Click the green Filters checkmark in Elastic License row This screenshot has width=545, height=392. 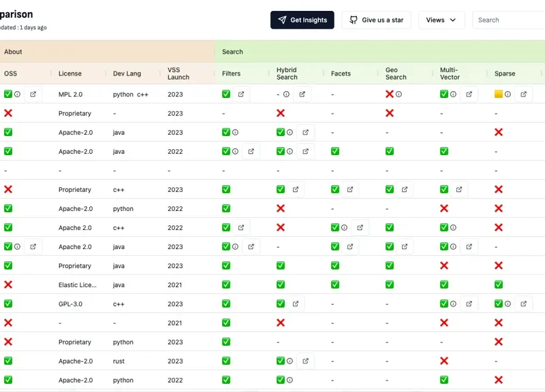click(x=225, y=284)
